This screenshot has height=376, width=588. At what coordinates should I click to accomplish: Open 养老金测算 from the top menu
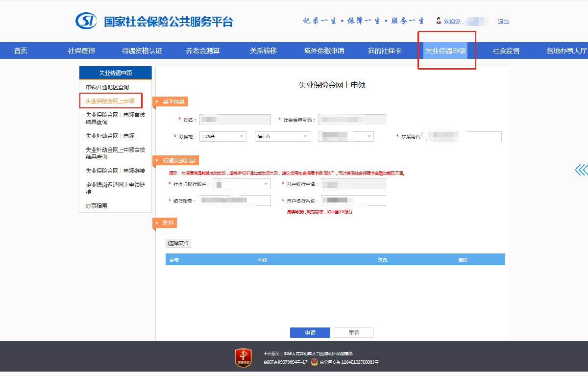(203, 51)
